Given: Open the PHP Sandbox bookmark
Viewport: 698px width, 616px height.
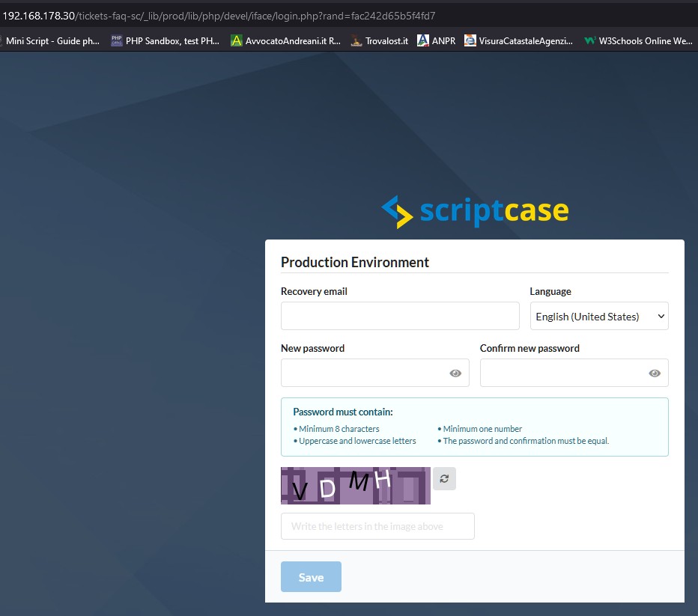Looking at the screenshot, I should [166, 41].
